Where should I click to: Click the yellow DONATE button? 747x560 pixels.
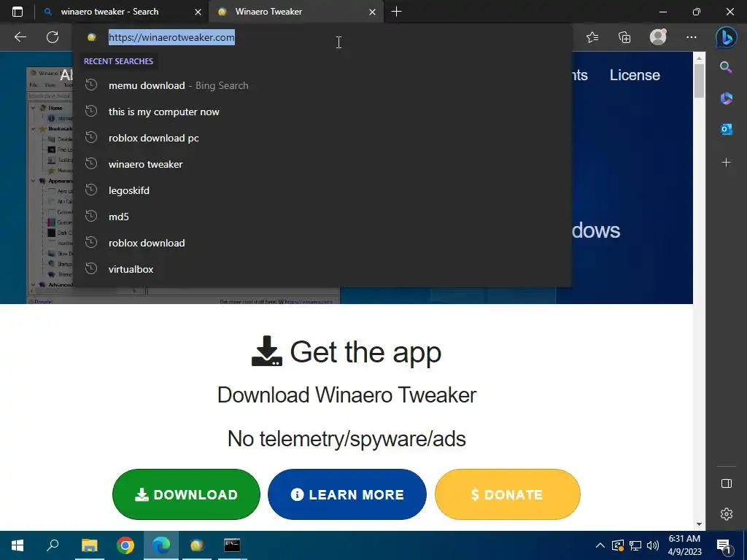coord(508,494)
